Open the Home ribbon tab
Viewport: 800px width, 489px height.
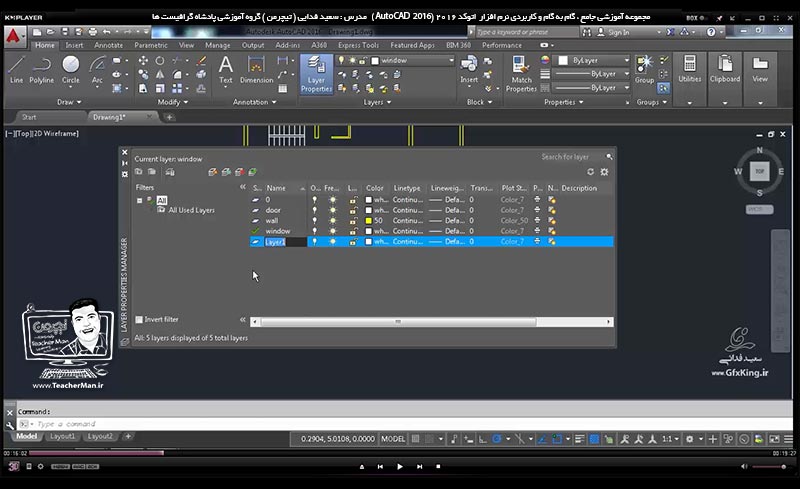tap(45, 45)
